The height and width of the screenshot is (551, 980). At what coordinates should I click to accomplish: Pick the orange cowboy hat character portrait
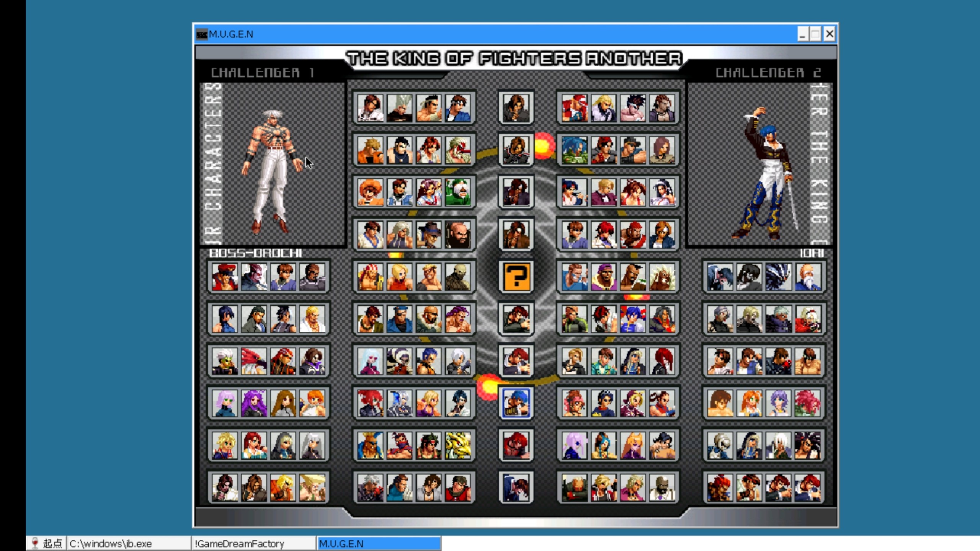pos(370,192)
